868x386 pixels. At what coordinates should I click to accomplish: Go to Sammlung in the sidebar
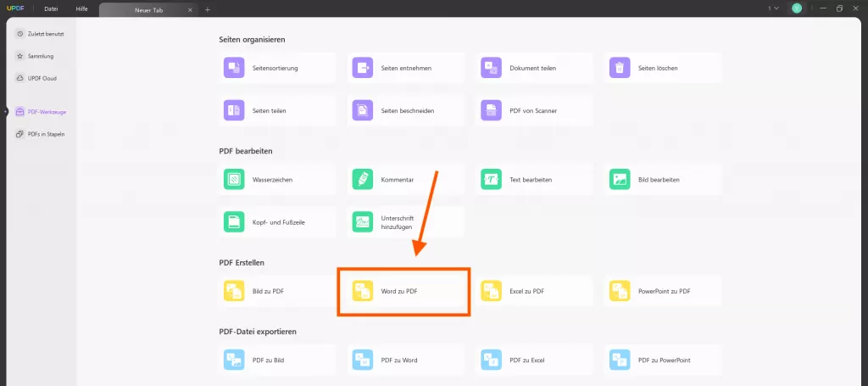36,56
